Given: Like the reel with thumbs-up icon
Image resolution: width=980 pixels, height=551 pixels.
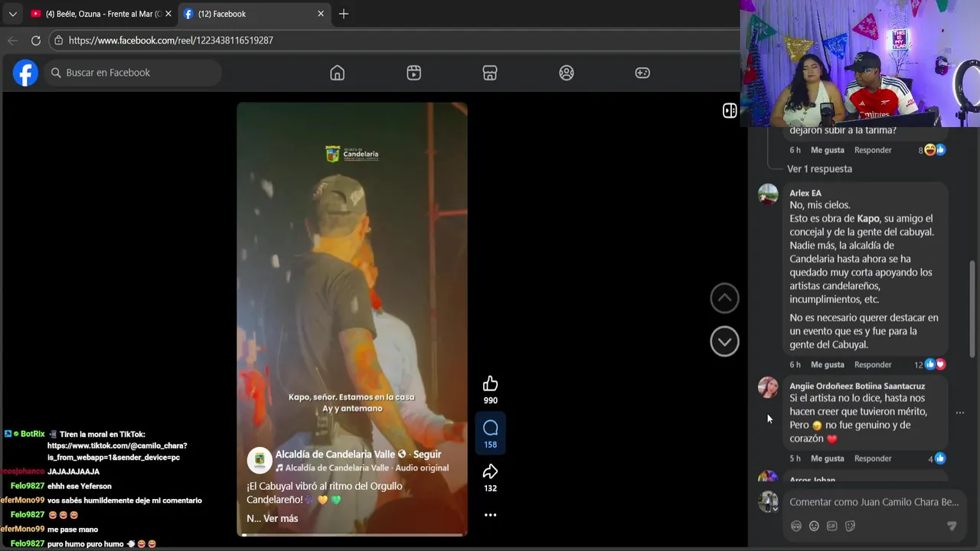Looking at the screenshot, I should [490, 383].
